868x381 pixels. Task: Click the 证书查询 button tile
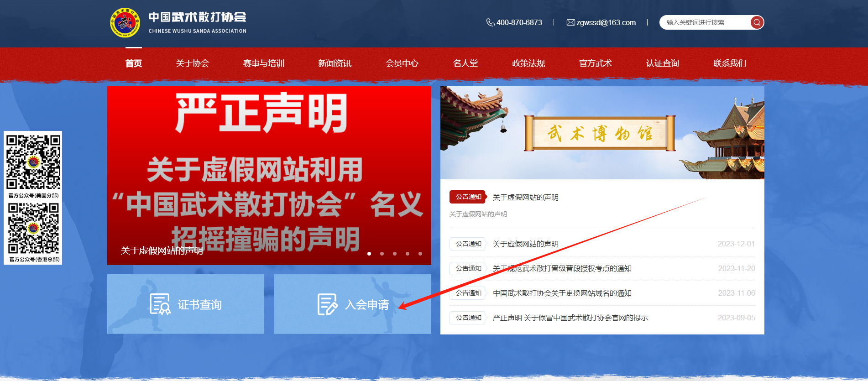pyautogui.click(x=186, y=304)
